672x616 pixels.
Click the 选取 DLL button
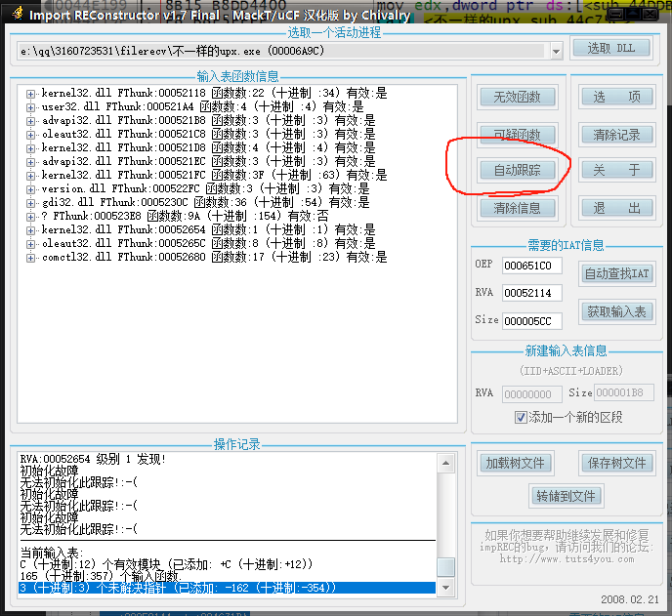pyautogui.click(x=610, y=49)
